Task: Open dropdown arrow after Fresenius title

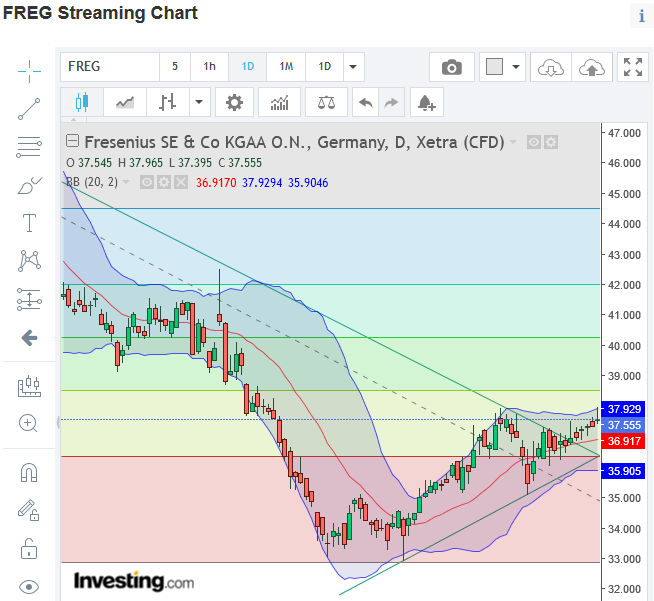Action: point(513,142)
